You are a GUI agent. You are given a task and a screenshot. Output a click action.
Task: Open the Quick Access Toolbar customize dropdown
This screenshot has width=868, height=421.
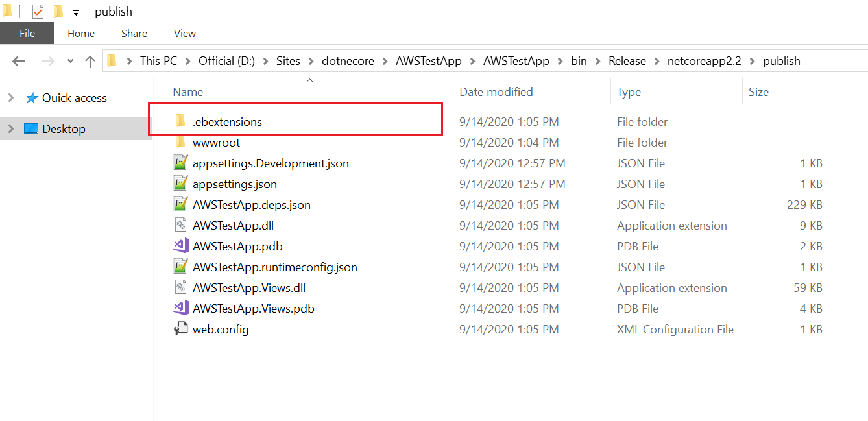click(76, 12)
